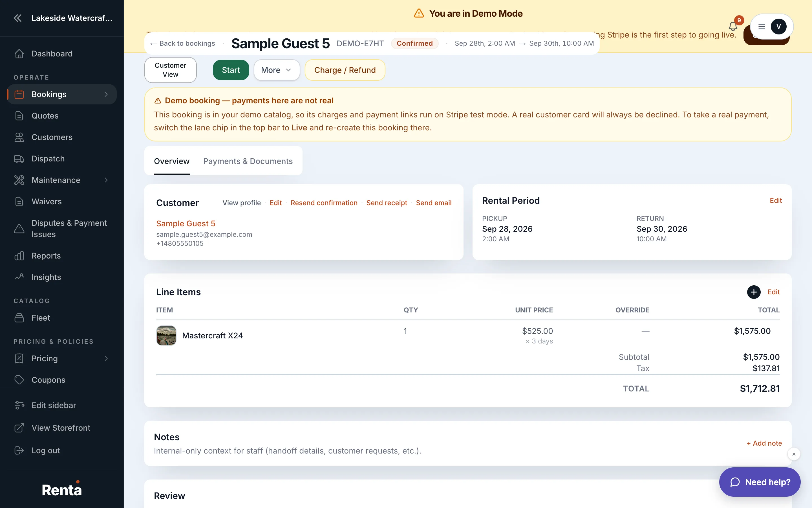Click phone number +14805550105
812x508 pixels.
point(180,244)
